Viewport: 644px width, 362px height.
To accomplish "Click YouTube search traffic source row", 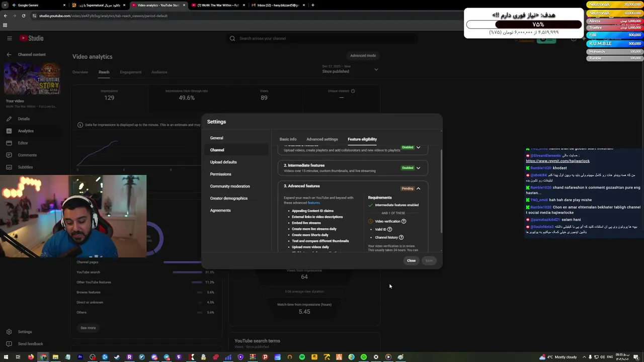I will [x=146, y=272].
